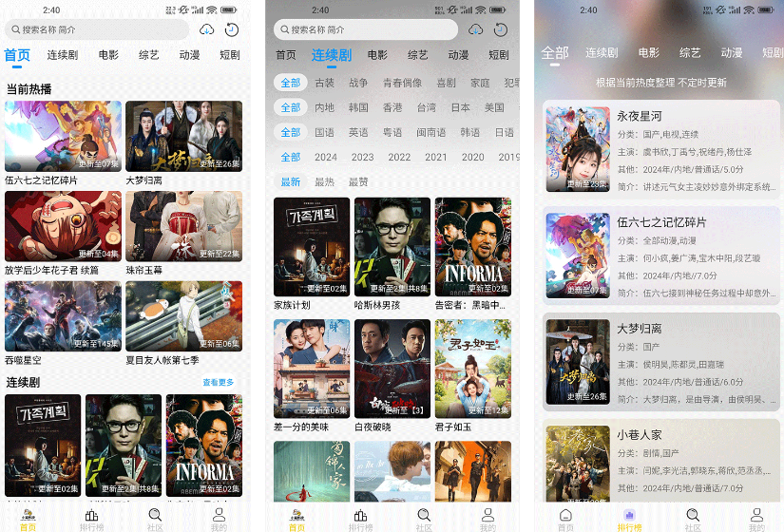Switch to 综艺 tab on first screen
This screenshot has width=784, height=532.
point(149,55)
